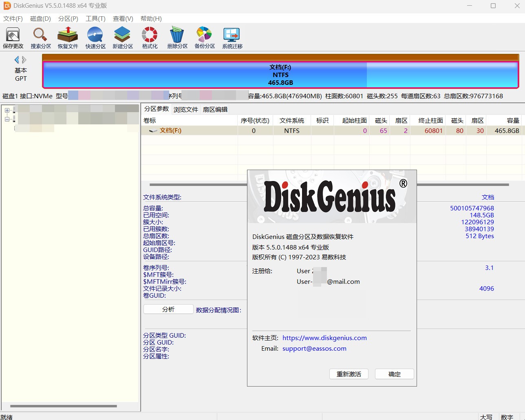Click the 数据分配情况图 label
Viewport: 525px width, 420px height.
218,310
